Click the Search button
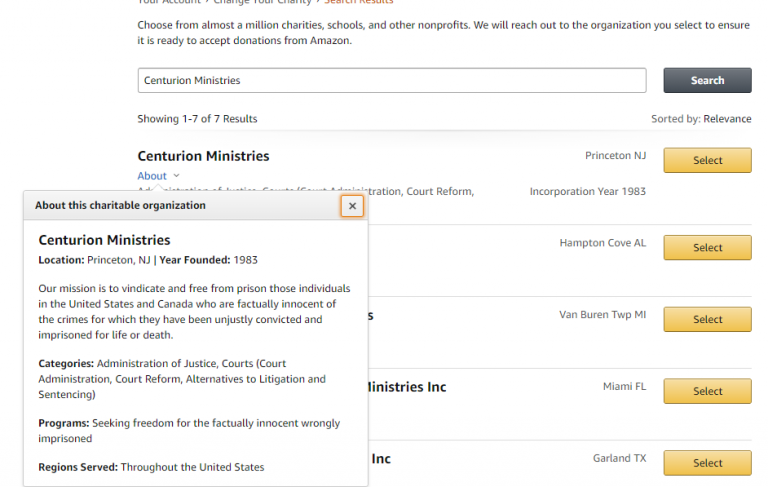 pos(707,80)
